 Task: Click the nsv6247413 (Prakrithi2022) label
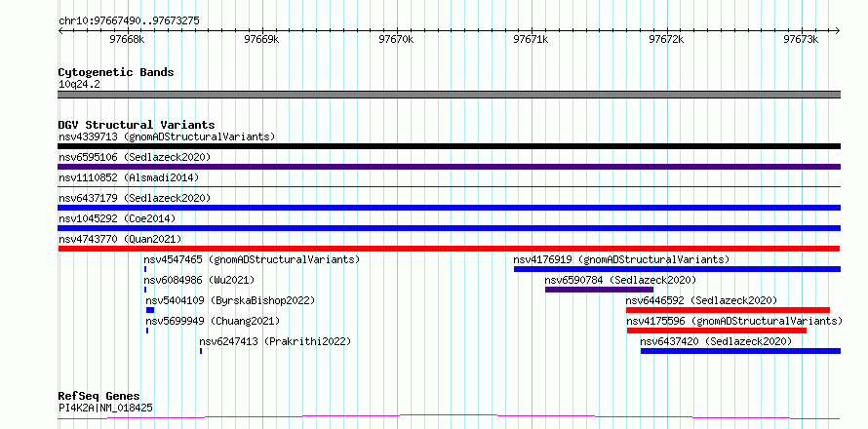276,341
